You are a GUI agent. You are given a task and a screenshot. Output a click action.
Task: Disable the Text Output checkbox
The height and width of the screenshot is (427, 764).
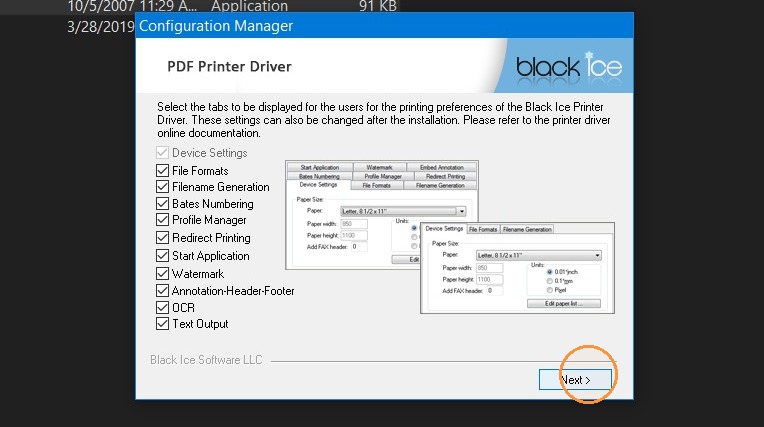(162, 324)
